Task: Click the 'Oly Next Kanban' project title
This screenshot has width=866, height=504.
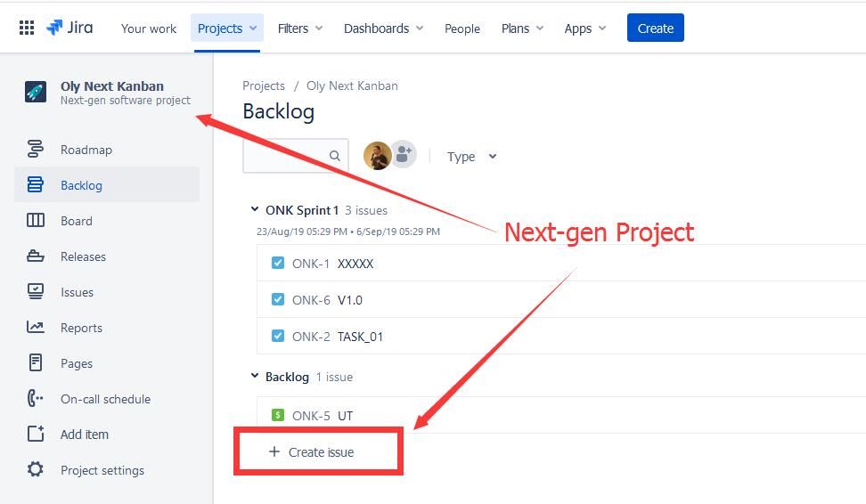Action: pos(112,86)
